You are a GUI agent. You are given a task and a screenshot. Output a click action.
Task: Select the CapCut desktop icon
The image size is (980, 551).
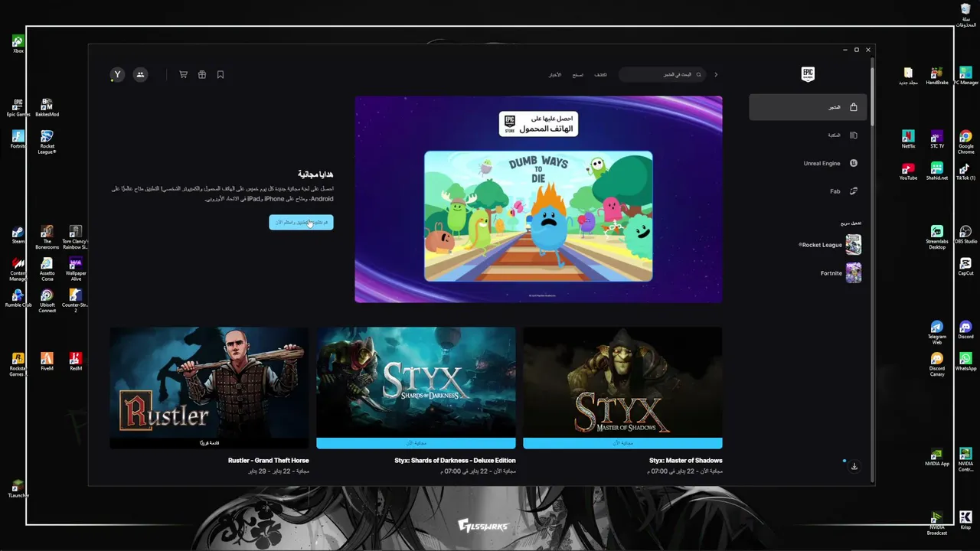(965, 266)
